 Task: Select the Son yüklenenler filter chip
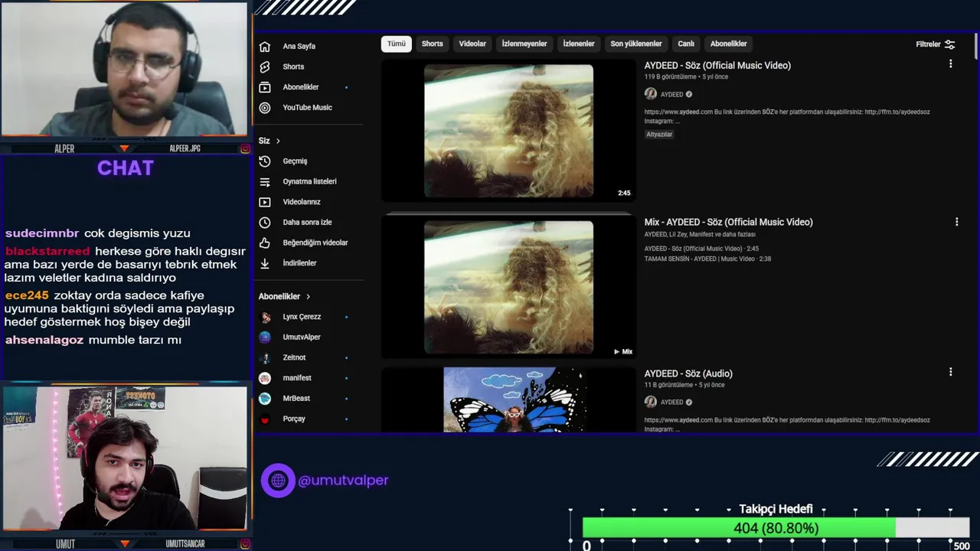coord(636,44)
